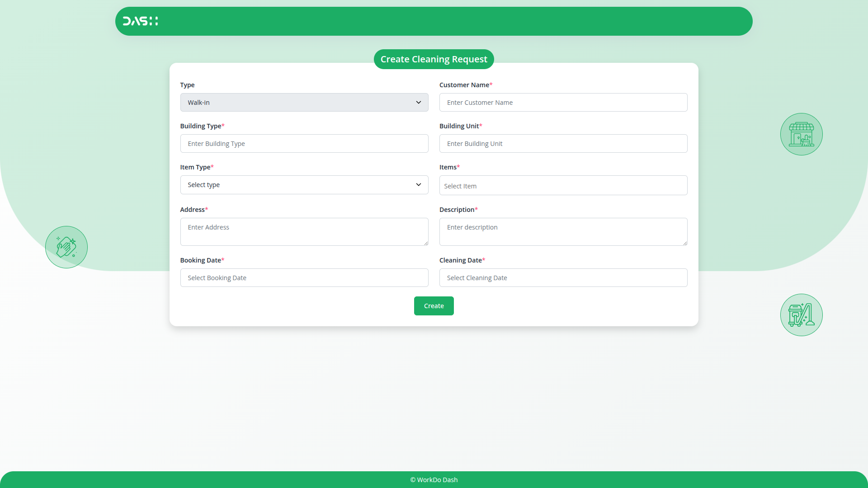
Task: Focus the Building Type input
Action: [304, 144]
